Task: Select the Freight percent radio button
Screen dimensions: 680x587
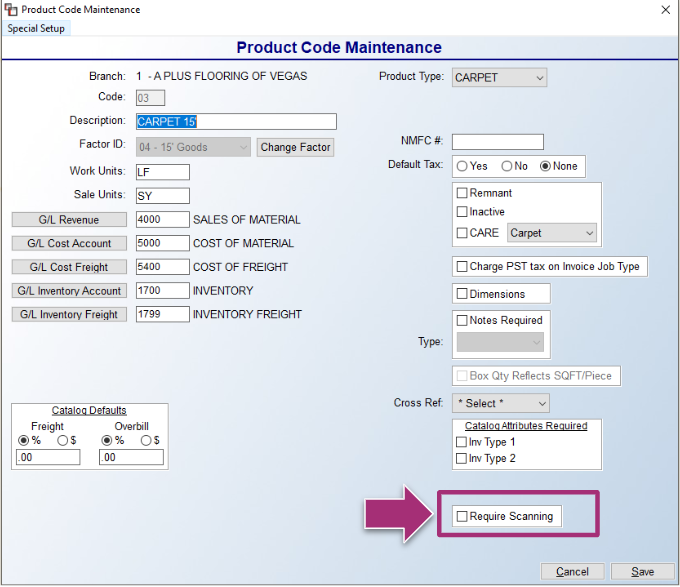Action: [23, 440]
